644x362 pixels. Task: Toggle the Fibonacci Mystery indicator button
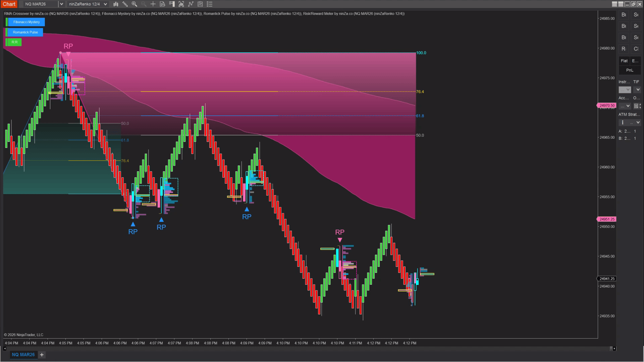[x=26, y=22]
